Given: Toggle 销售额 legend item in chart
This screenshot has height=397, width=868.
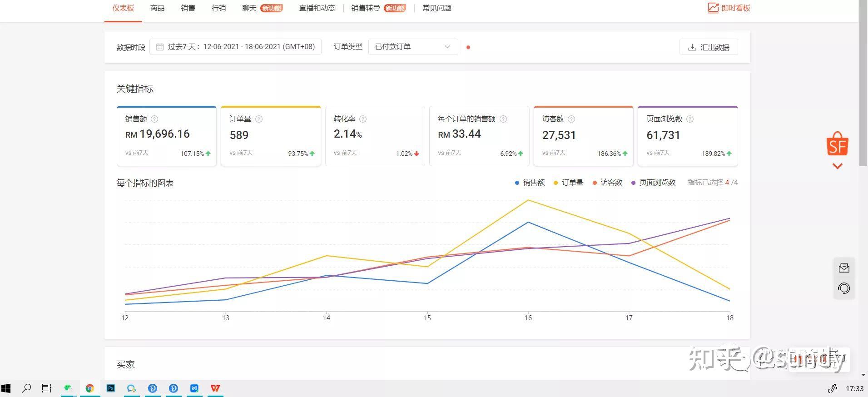Looking at the screenshot, I should (x=530, y=183).
